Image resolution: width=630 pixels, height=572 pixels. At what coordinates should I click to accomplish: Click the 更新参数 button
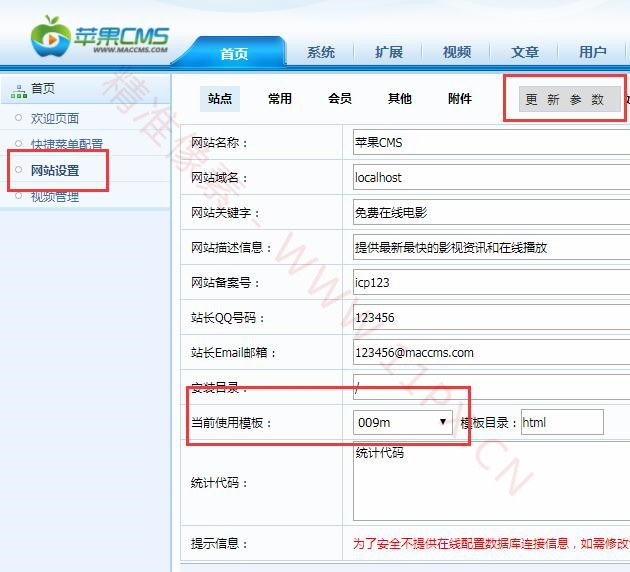tap(565, 100)
